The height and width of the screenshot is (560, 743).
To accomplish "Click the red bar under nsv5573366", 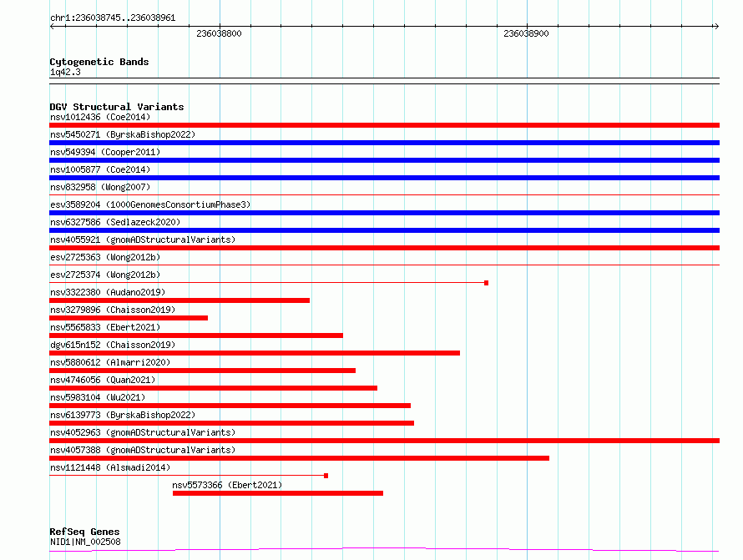I will [x=278, y=493].
